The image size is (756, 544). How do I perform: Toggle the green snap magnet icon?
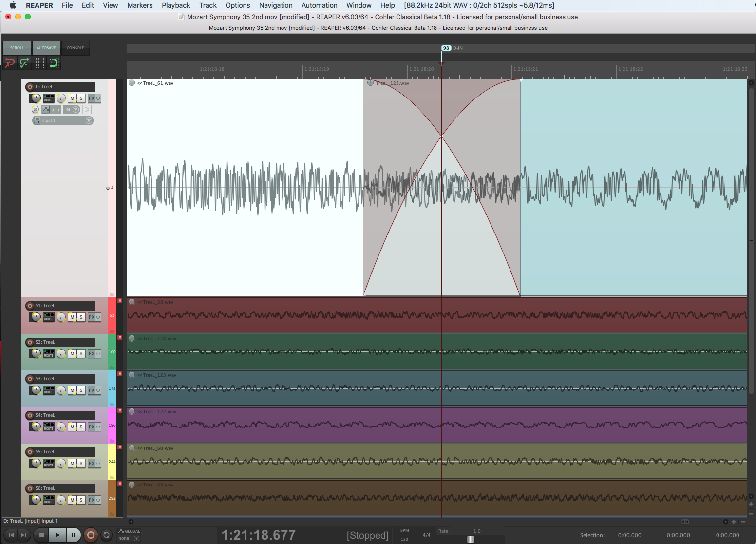pyautogui.click(x=53, y=63)
